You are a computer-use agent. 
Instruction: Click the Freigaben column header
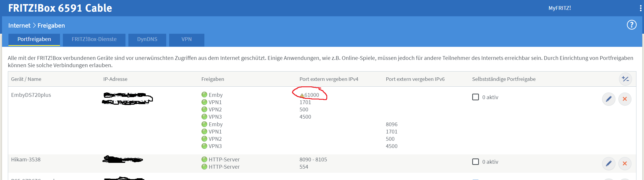[213, 79]
